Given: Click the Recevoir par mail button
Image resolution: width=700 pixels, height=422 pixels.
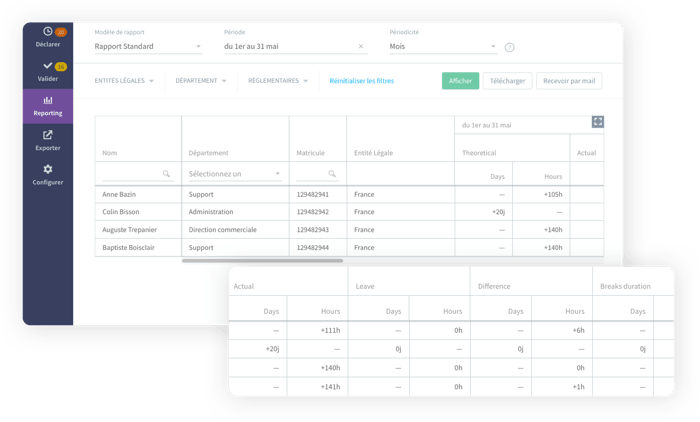Looking at the screenshot, I should [569, 81].
